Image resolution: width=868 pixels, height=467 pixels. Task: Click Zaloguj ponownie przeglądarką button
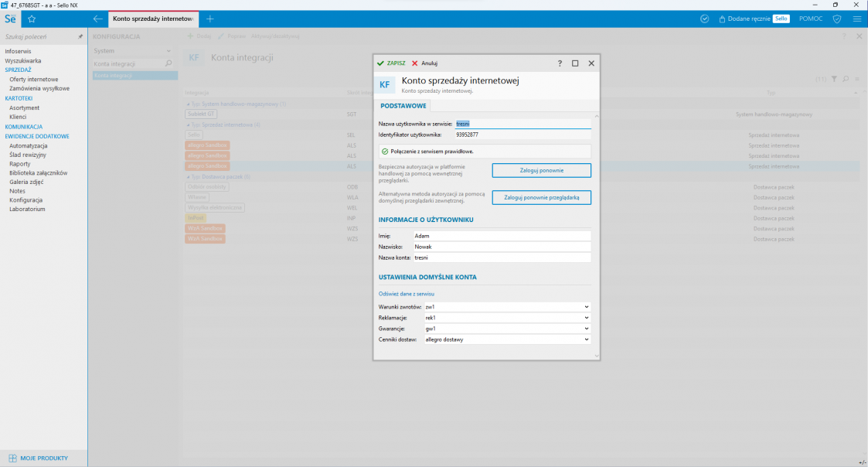click(x=541, y=198)
